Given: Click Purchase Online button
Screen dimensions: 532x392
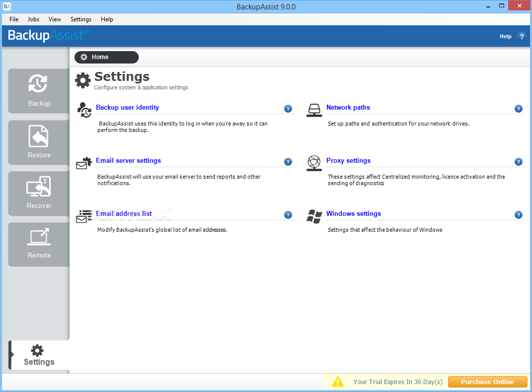Looking at the screenshot, I should [x=487, y=382].
